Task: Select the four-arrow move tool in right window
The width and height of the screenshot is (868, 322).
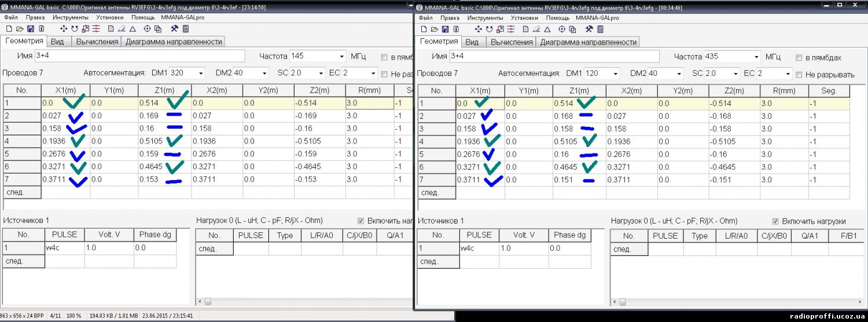Action: 479,30
